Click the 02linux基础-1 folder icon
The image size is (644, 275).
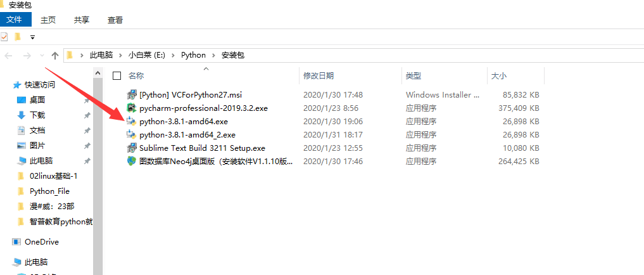click(22, 176)
